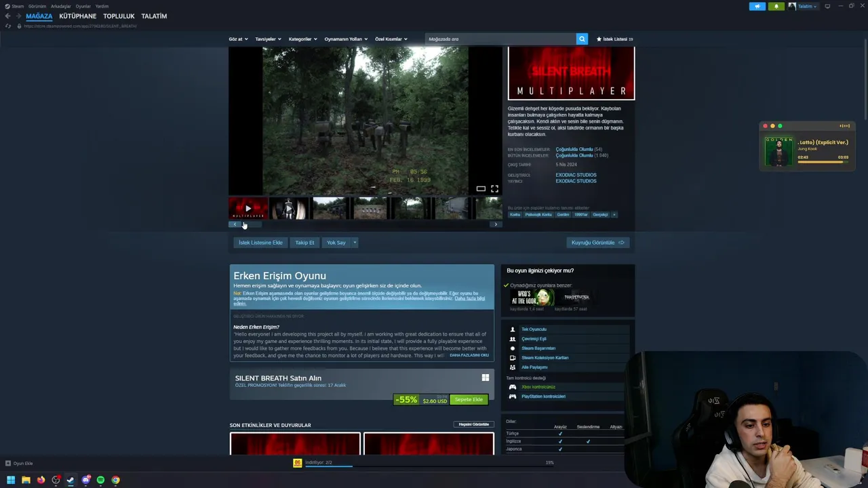Screen dimensions: 868x488
Task: Click the music player progress bar
Action: point(823,161)
